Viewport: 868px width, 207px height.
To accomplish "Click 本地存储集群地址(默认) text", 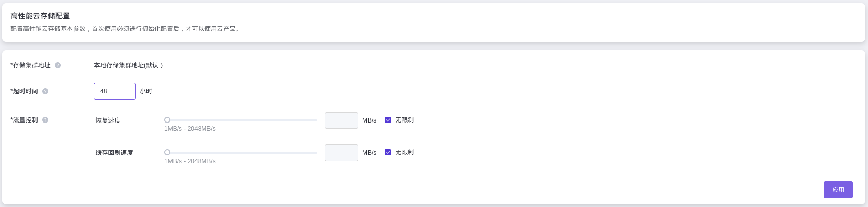I will [x=128, y=65].
